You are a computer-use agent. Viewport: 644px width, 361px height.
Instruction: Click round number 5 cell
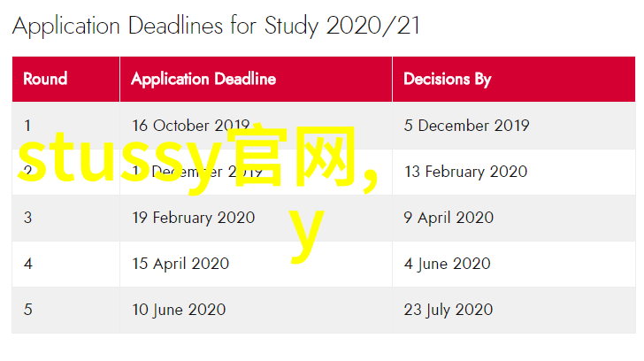[28, 310]
